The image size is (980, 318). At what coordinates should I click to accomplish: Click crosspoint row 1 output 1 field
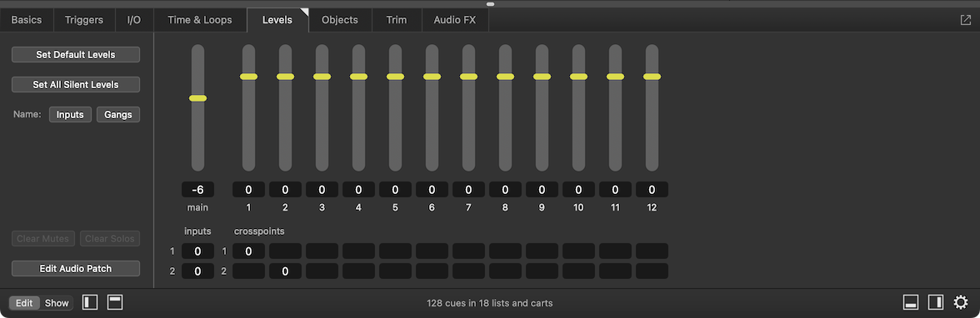[x=248, y=251]
